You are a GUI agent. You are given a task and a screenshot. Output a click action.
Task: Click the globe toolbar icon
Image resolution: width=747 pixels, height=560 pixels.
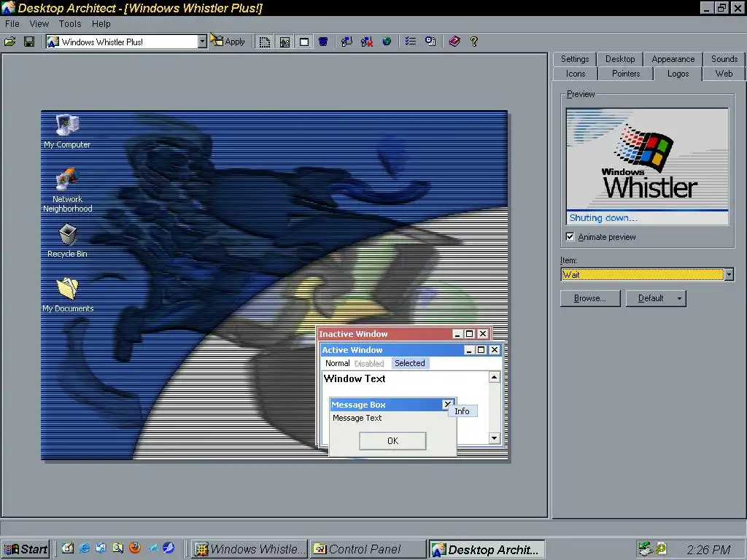(x=387, y=42)
